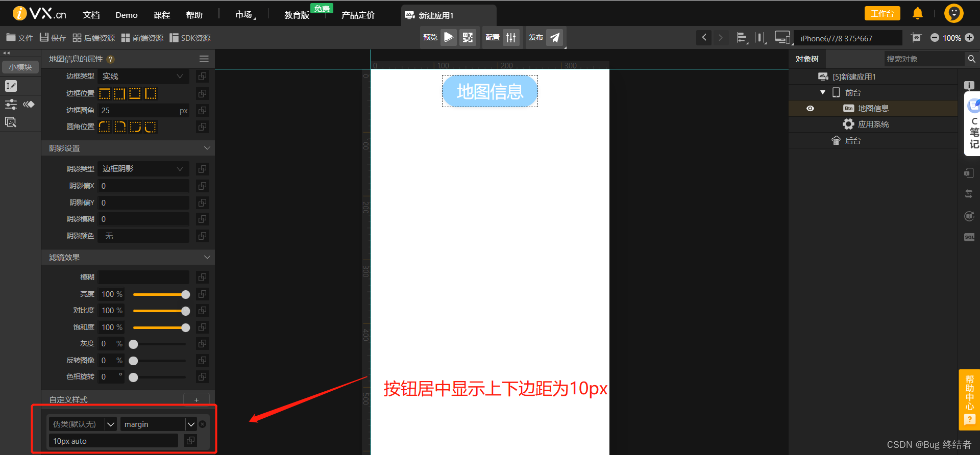The image size is (980, 455).
Task: Click the help question mark beside 地图信息的属性
Action: pyautogui.click(x=110, y=60)
